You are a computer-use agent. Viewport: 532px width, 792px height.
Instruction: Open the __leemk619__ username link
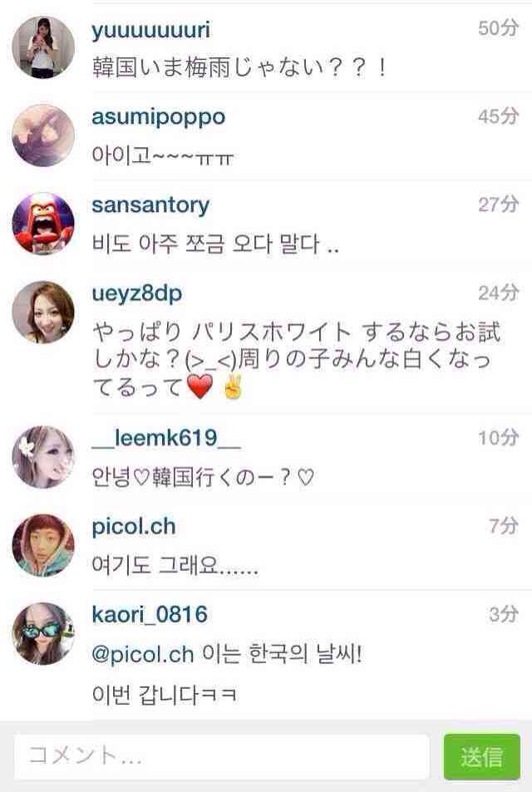[x=166, y=438]
